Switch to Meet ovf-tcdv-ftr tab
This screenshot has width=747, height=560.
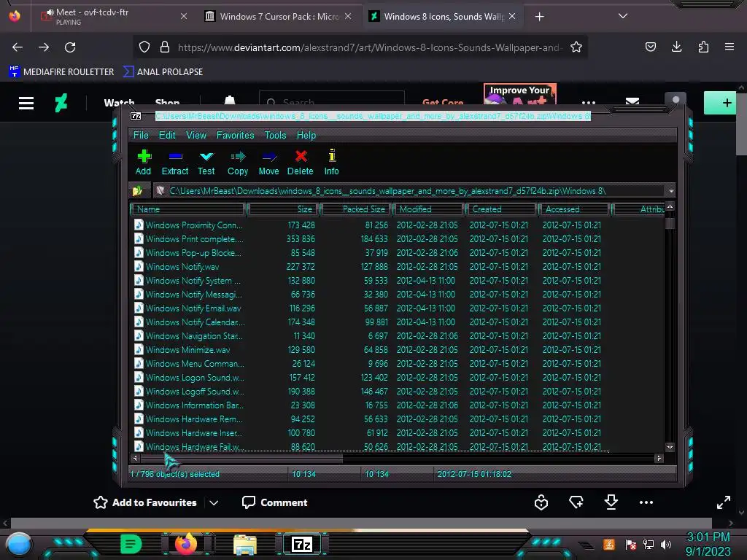(113, 16)
